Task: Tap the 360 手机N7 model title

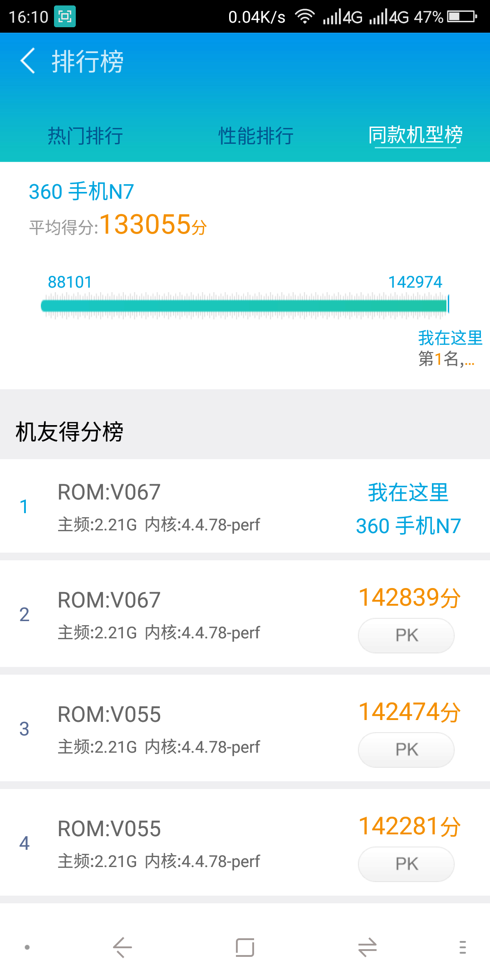Action: tap(82, 191)
